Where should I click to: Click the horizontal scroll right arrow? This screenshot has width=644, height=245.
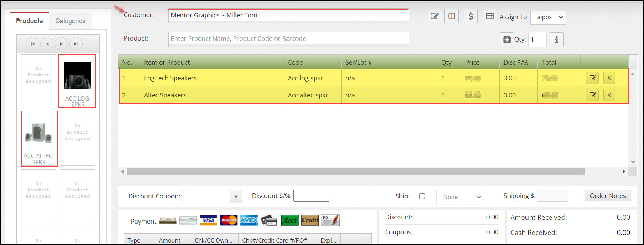click(x=624, y=172)
